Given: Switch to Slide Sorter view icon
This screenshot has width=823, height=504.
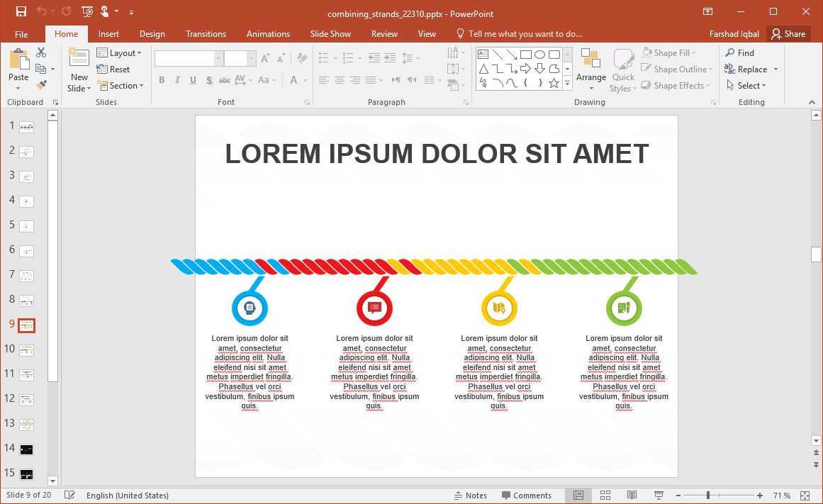Looking at the screenshot, I should pos(605,495).
